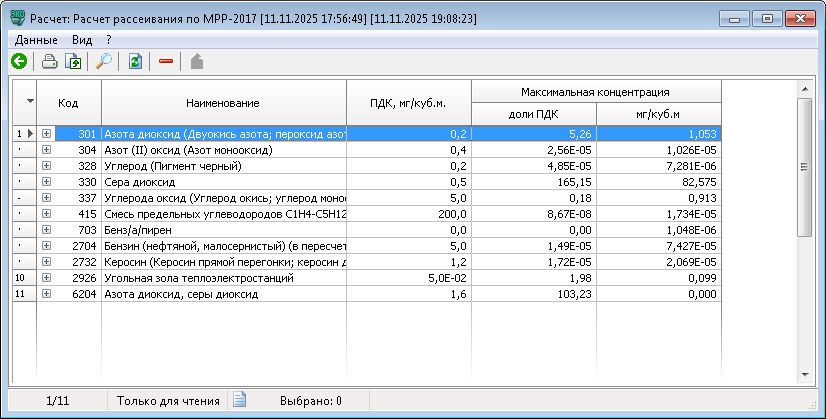Expand row 2926 Угольная зола
Image resolution: width=826 pixels, height=419 pixels.
point(46,277)
